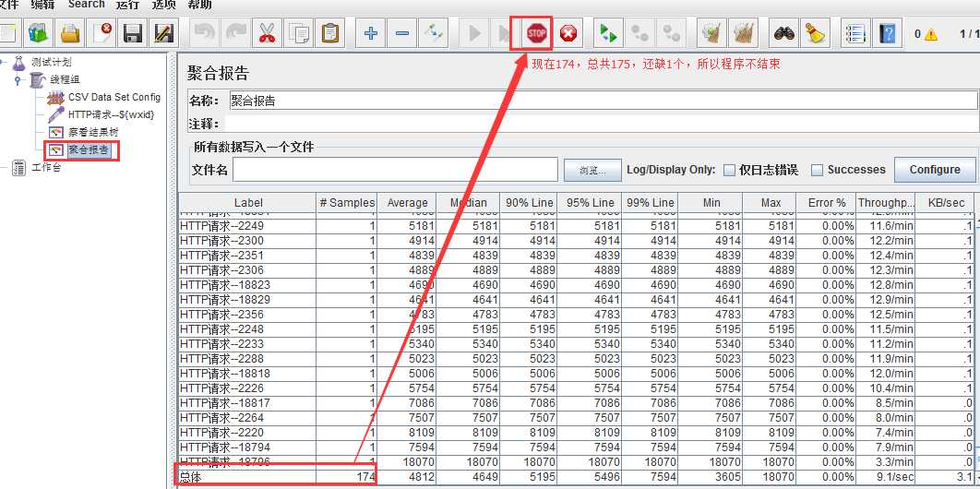Image resolution: width=980 pixels, height=489 pixels.
Task: Open the Search menu
Action: coord(86,5)
